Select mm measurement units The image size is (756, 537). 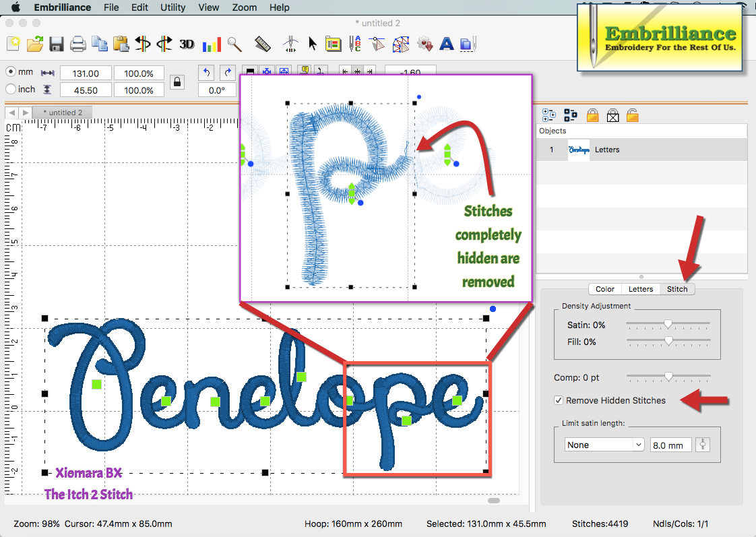[11, 72]
